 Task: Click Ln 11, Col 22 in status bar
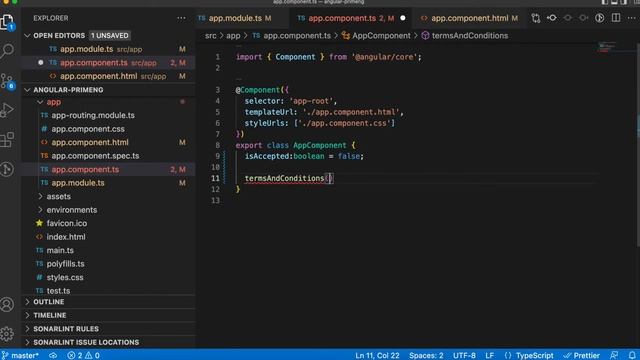click(x=377, y=355)
